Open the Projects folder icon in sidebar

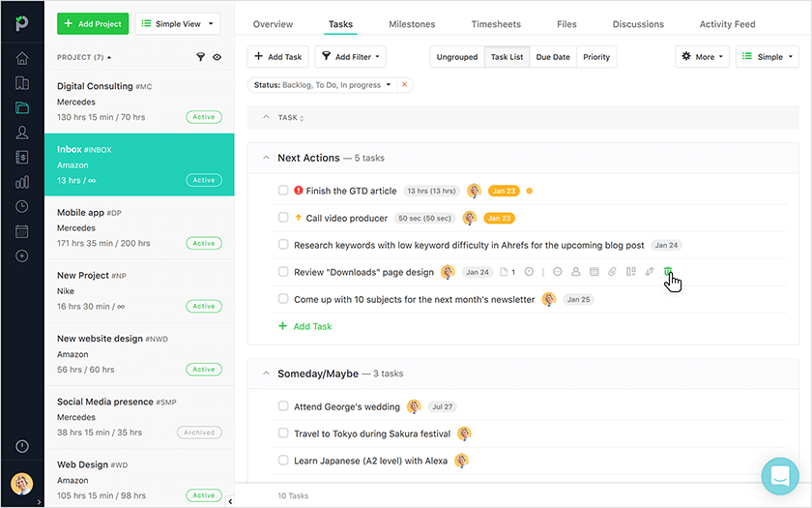pyautogui.click(x=21, y=107)
